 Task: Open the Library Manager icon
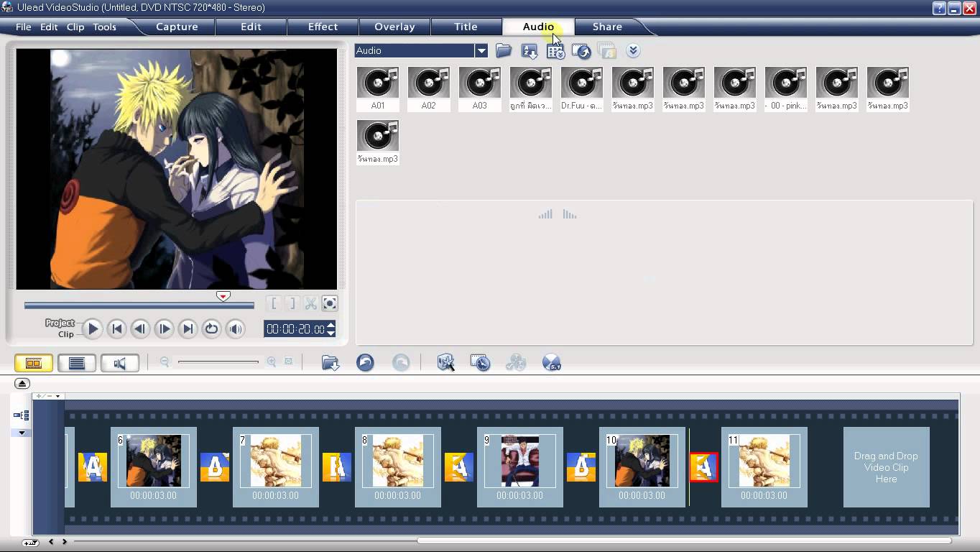[x=555, y=51]
